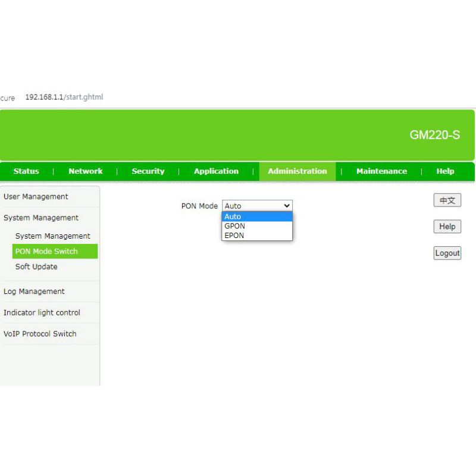Open User Management in the sidebar
The image size is (476, 476).
pyautogui.click(x=36, y=197)
